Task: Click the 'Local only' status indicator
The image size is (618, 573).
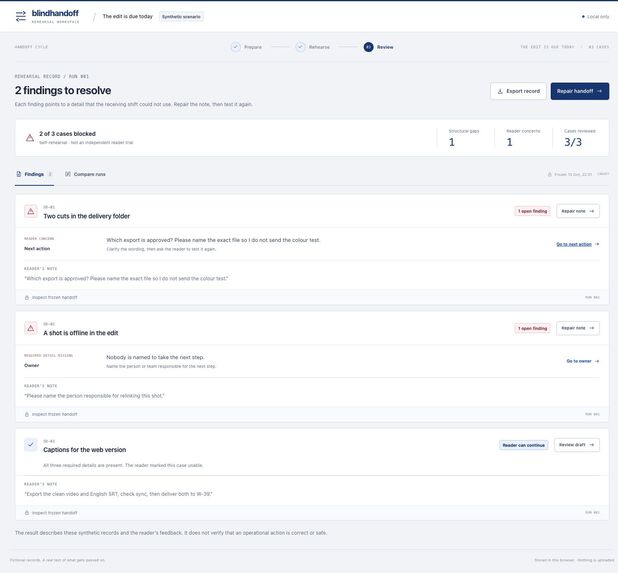Action: [595, 17]
